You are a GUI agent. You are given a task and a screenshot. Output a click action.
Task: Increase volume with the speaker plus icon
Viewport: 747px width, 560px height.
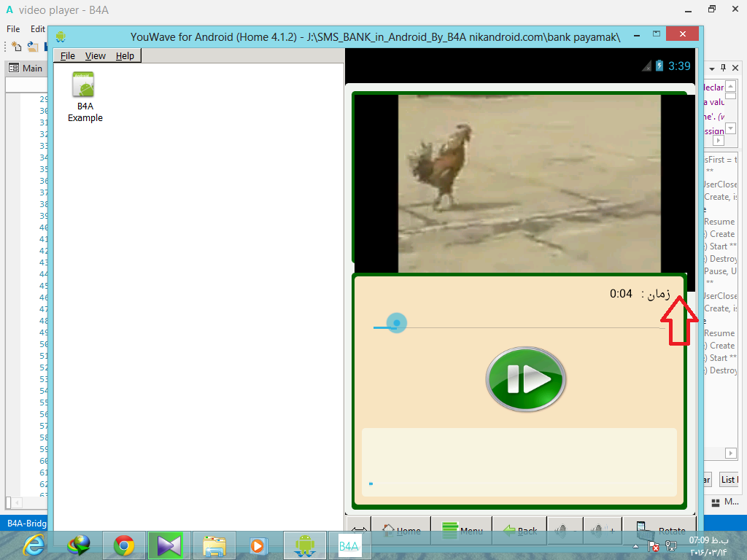pos(604,531)
